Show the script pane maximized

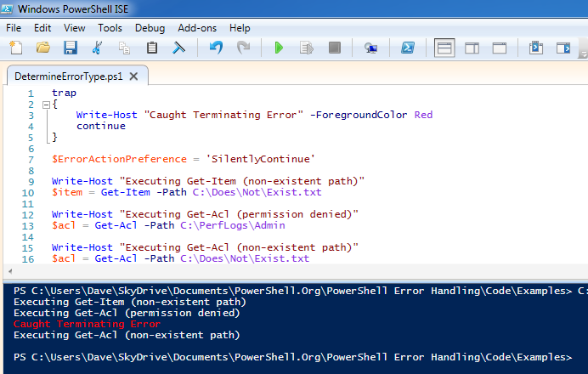coord(500,48)
